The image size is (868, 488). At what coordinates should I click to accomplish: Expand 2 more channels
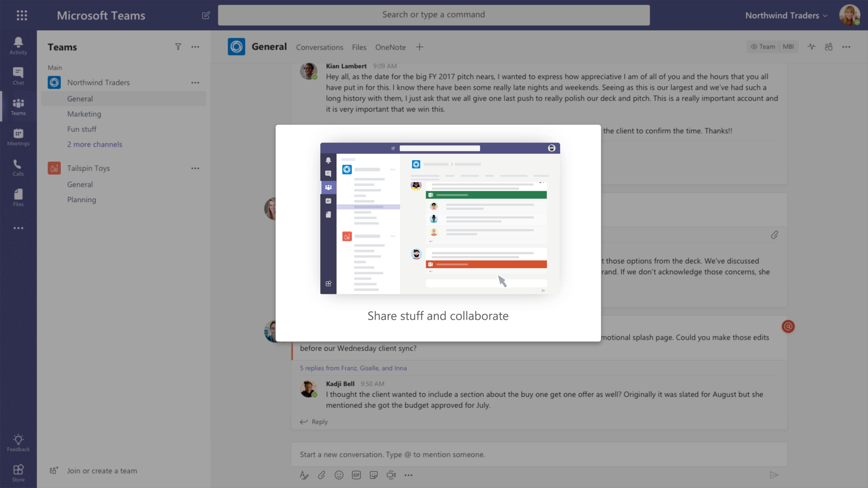(95, 144)
